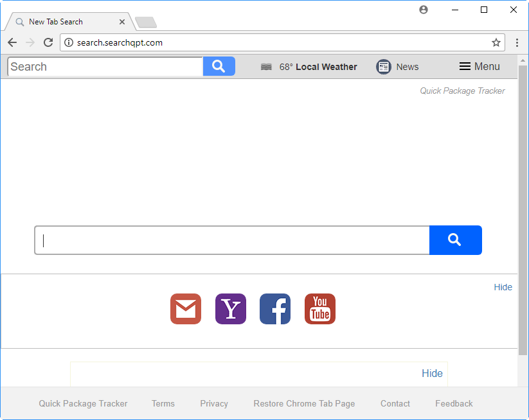
Task: Check the 68° Local Weather item
Action: [309, 67]
